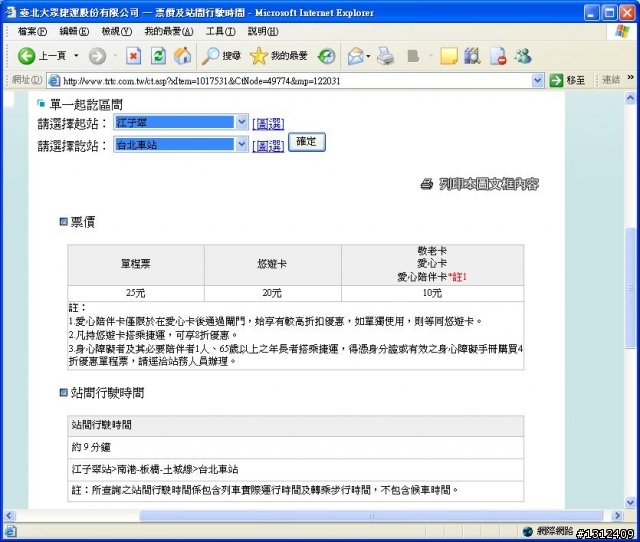This screenshot has height=542, width=640.
Task: Click vertical scrollbar up arrow
Action: coord(630,98)
